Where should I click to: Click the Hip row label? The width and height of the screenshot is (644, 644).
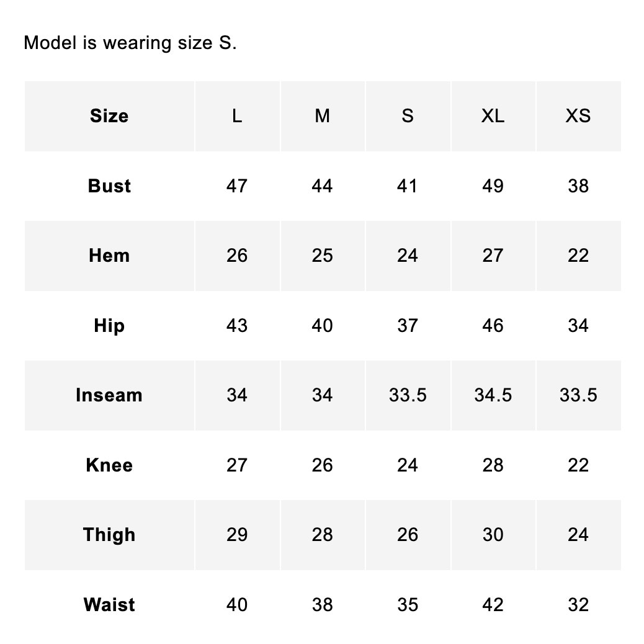[x=109, y=326]
